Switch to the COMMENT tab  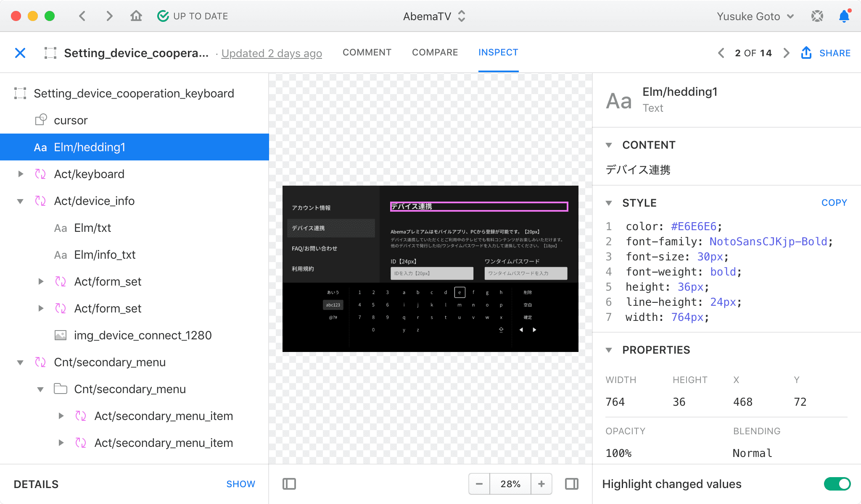pyautogui.click(x=367, y=52)
